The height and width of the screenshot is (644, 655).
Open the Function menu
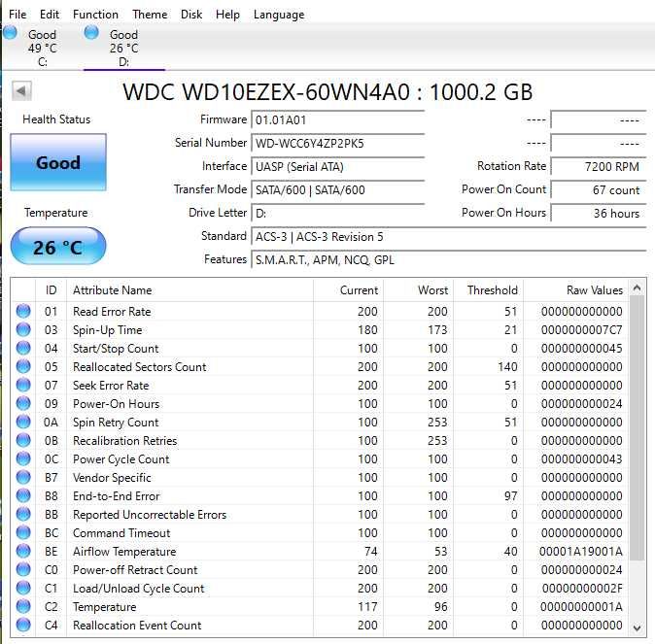[95, 15]
